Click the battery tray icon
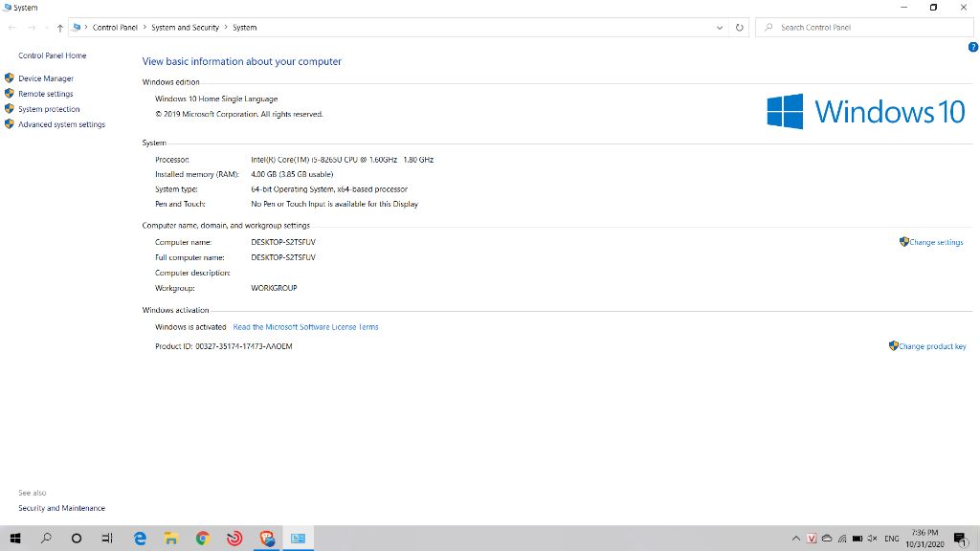 tap(857, 539)
